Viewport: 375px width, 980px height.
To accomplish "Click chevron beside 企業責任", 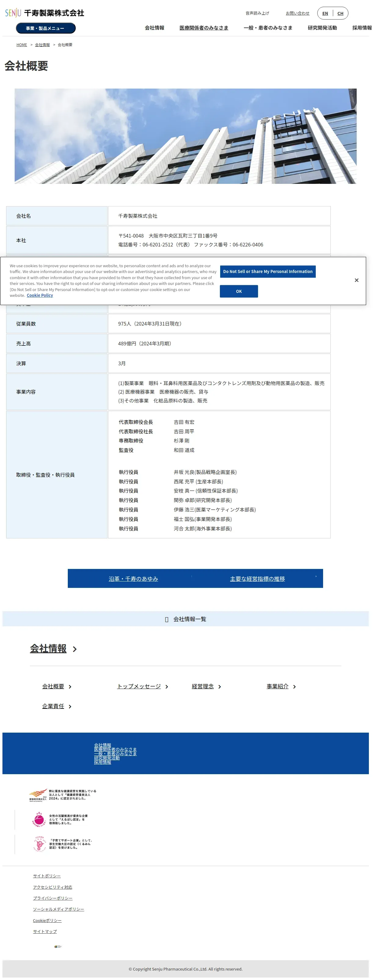I will tap(70, 707).
